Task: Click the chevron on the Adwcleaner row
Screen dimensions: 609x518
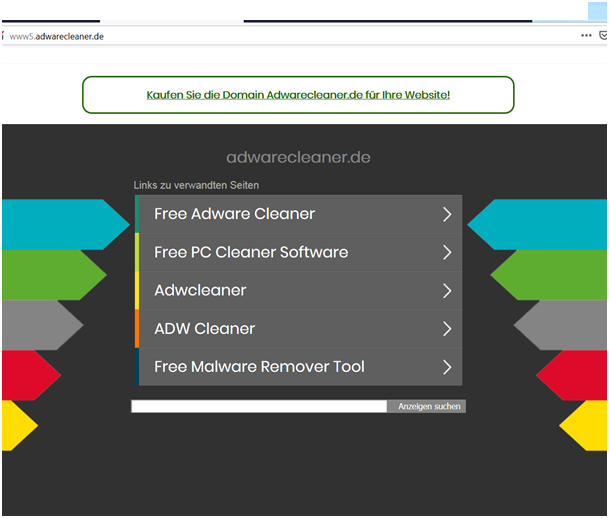Action: (x=447, y=291)
